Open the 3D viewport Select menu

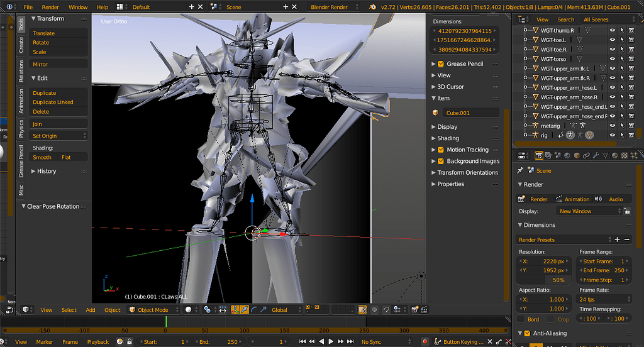point(69,310)
